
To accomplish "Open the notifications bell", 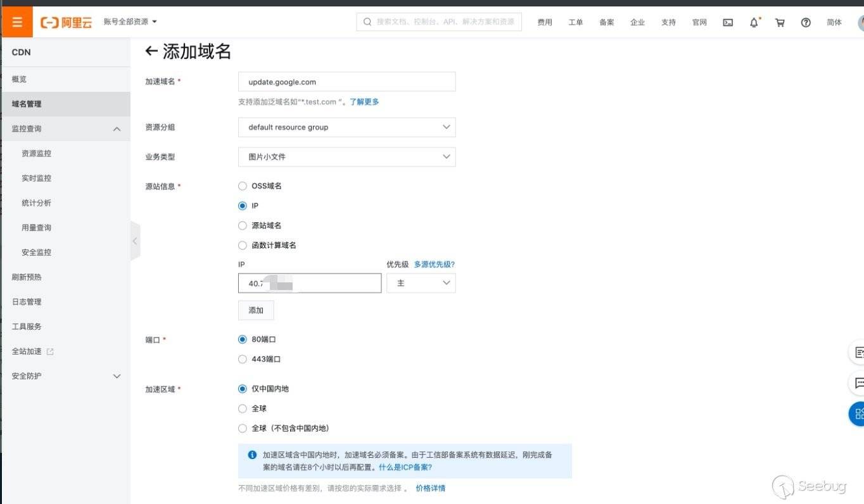I will (754, 22).
